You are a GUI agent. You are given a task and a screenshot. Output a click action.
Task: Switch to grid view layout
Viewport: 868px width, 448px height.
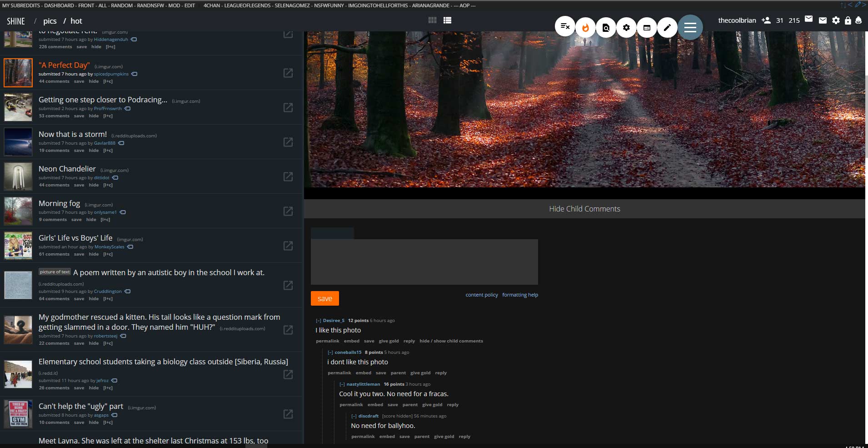[432, 20]
